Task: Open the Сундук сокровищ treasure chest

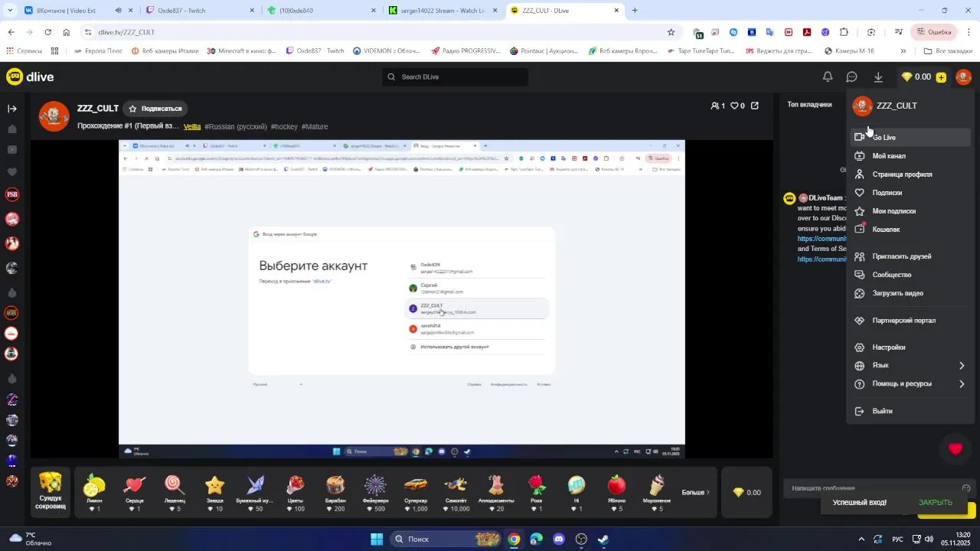Action: pos(51,492)
